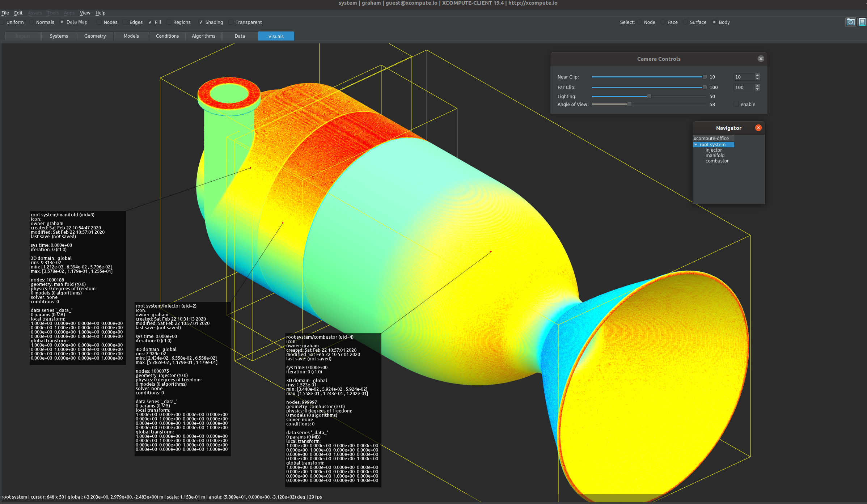Select the Data Map radio button

tap(62, 22)
